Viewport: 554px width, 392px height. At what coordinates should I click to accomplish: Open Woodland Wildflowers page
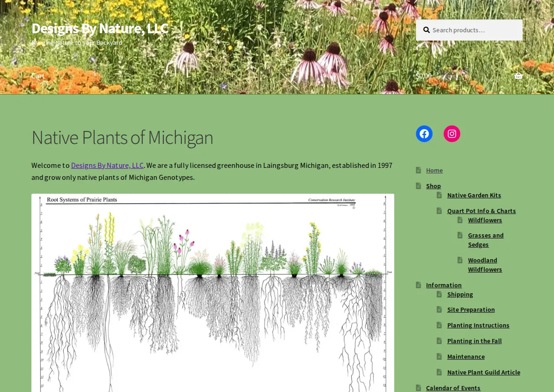point(485,265)
